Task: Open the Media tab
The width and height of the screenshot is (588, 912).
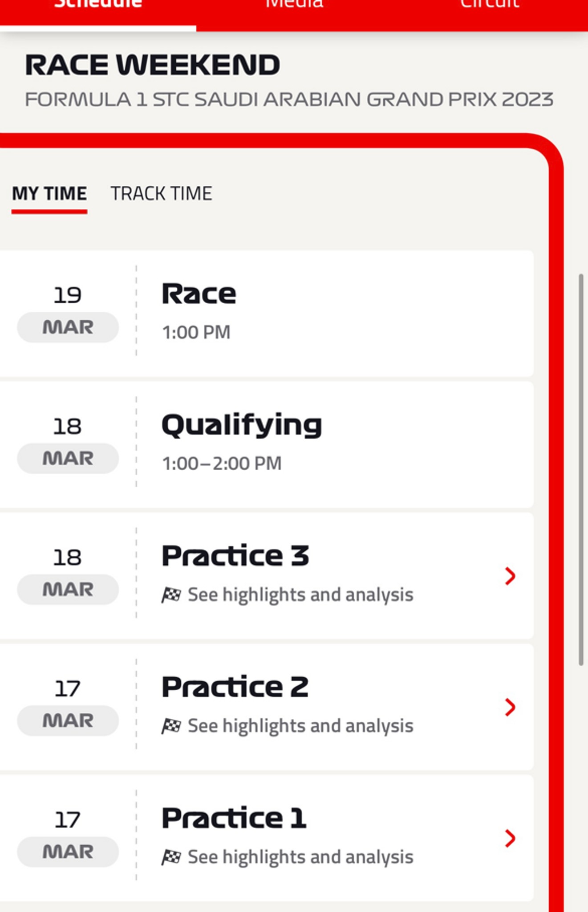Action: (x=294, y=5)
